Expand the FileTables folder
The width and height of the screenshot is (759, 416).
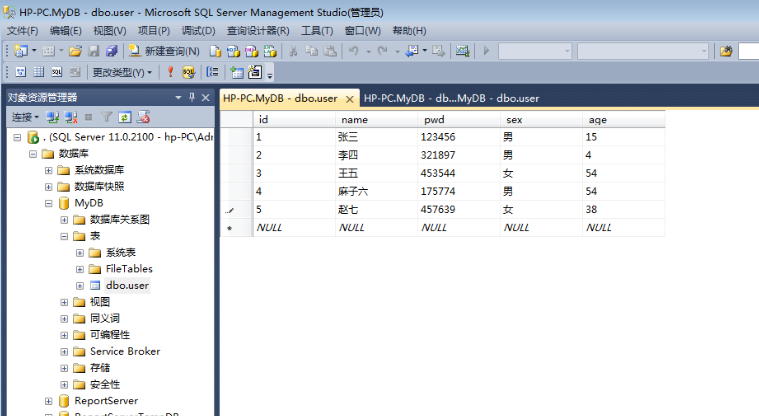pos(80,269)
